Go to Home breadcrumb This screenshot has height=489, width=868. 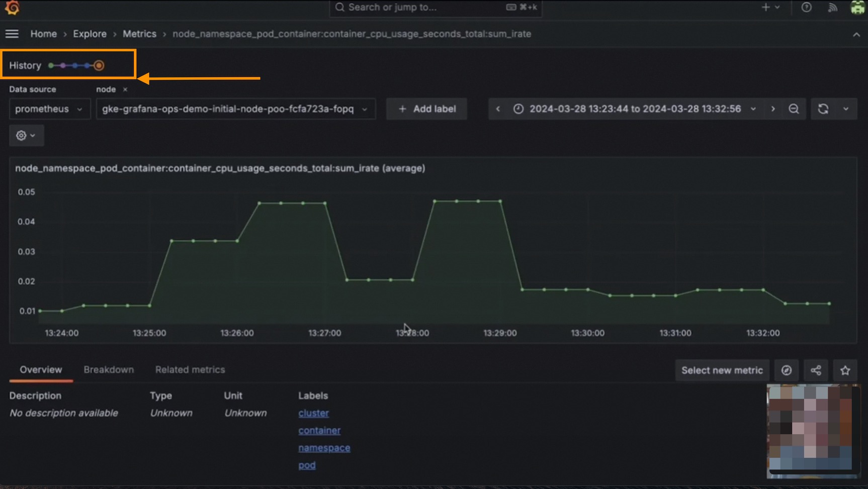click(x=44, y=34)
